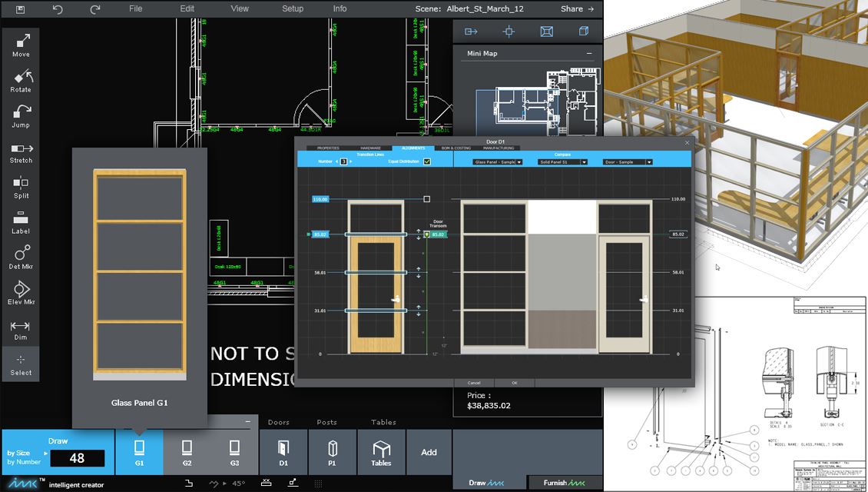
Task: Switch to BOM & Costing tab
Action: (x=456, y=148)
